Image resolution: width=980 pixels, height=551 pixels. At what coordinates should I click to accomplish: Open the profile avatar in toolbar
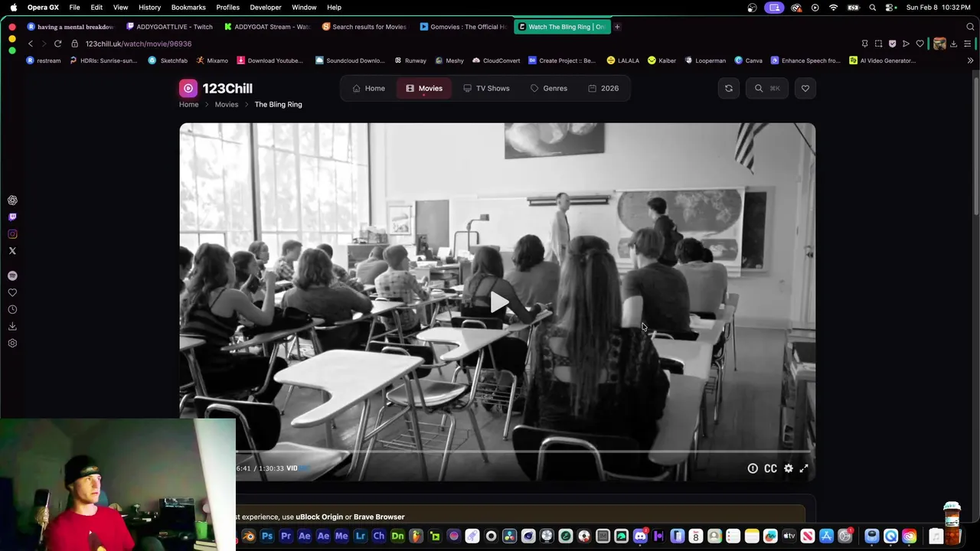pos(939,44)
